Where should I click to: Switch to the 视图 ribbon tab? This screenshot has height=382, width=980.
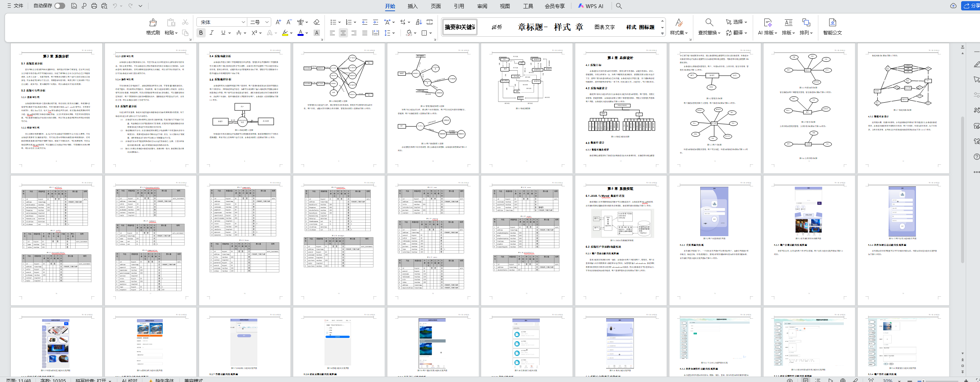pos(505,6)
